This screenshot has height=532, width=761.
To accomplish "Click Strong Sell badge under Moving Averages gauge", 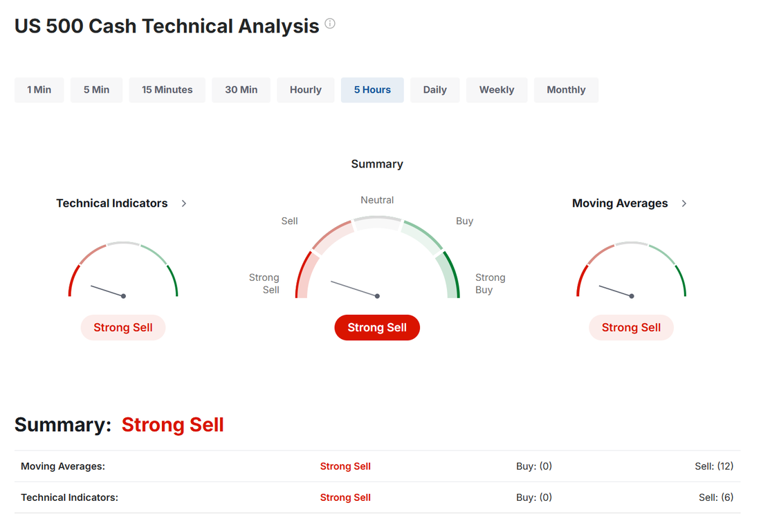I will (632, 328).
